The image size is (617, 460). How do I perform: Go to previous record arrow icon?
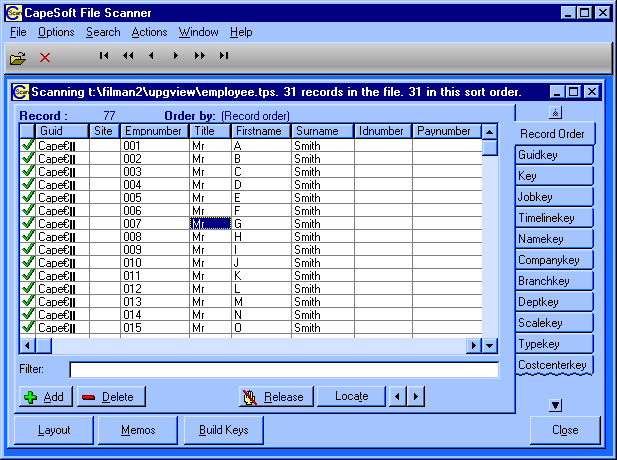click(151, 56)
